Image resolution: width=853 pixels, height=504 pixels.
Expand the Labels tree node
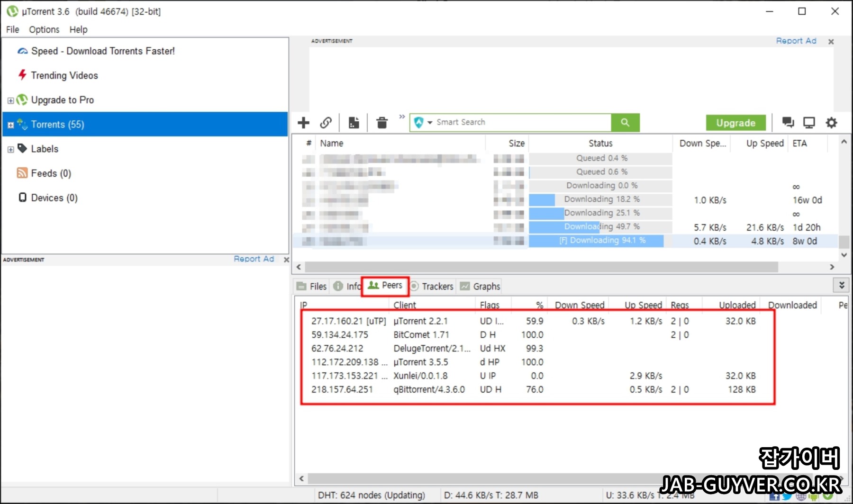[x=10, y=149]
